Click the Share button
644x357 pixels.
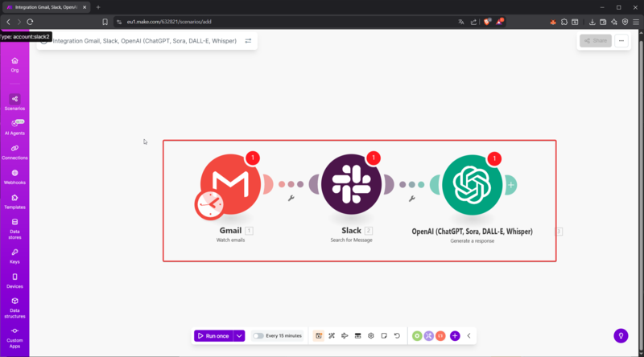596,40
